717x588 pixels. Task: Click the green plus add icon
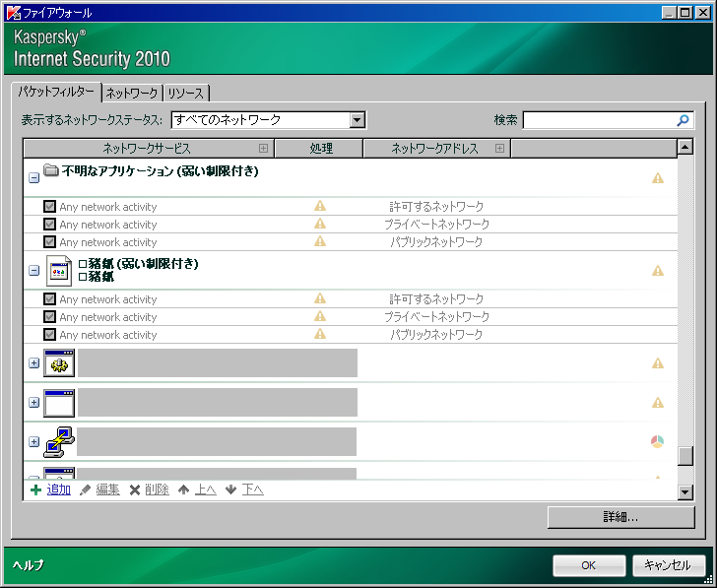35,490
